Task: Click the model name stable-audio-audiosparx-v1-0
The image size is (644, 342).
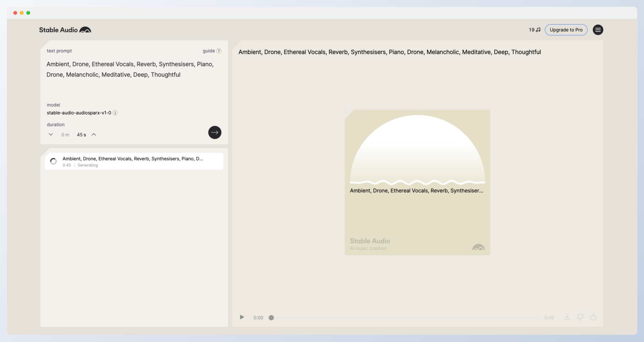Action: [x=79, y=113]
